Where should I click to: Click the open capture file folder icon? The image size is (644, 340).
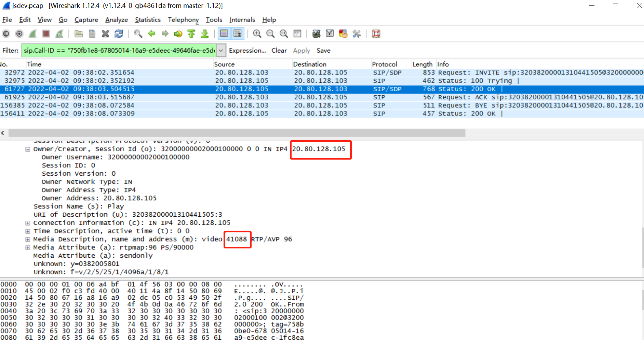tap(79, 33)
